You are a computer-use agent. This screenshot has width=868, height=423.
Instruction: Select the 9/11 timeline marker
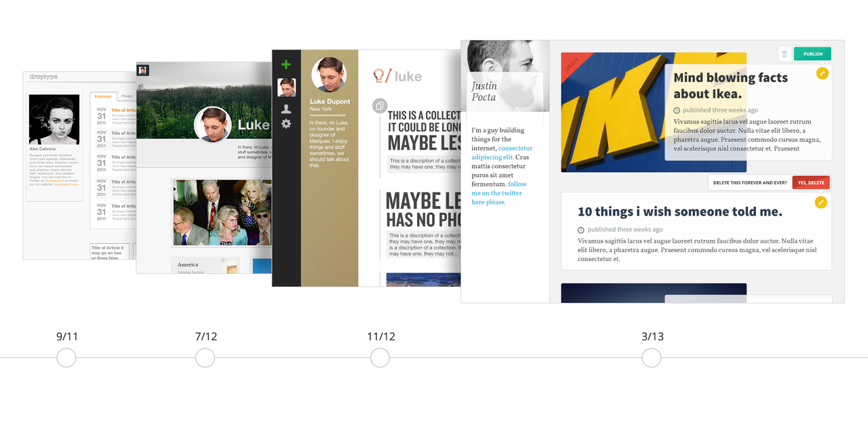point(66,358)
